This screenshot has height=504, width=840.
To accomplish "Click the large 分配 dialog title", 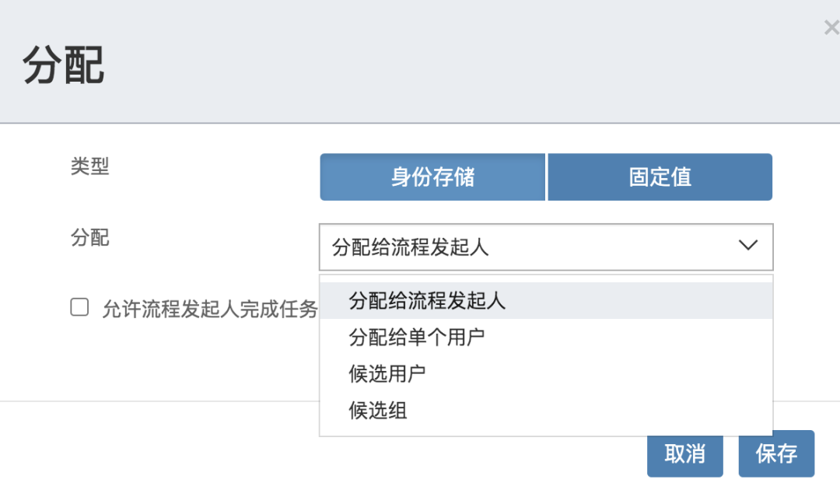I will (63, 65).
